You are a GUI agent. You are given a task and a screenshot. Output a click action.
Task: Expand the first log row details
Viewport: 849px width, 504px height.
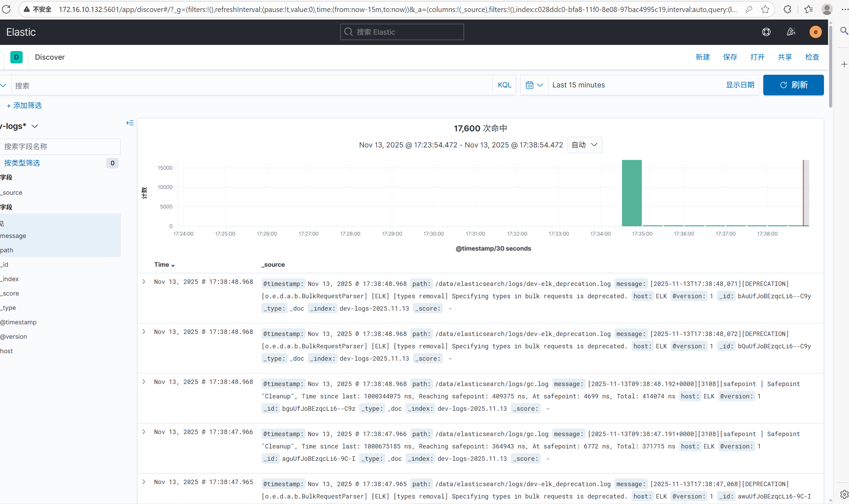click(144, 282)
